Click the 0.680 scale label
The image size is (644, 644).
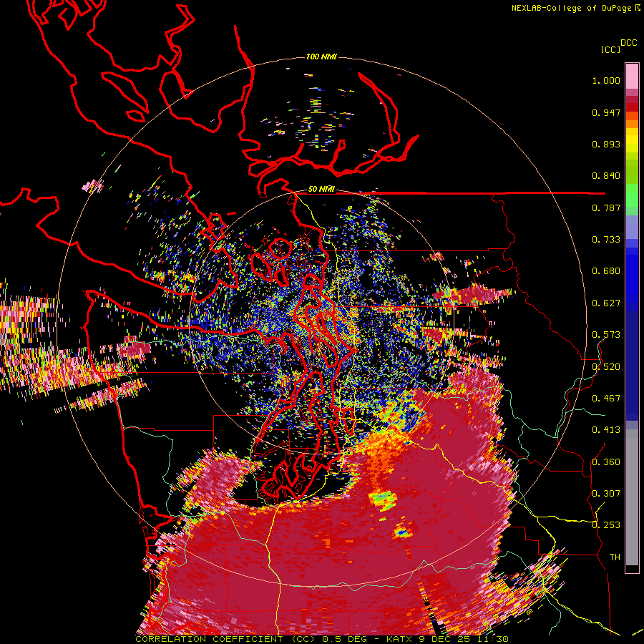point(606,271)
